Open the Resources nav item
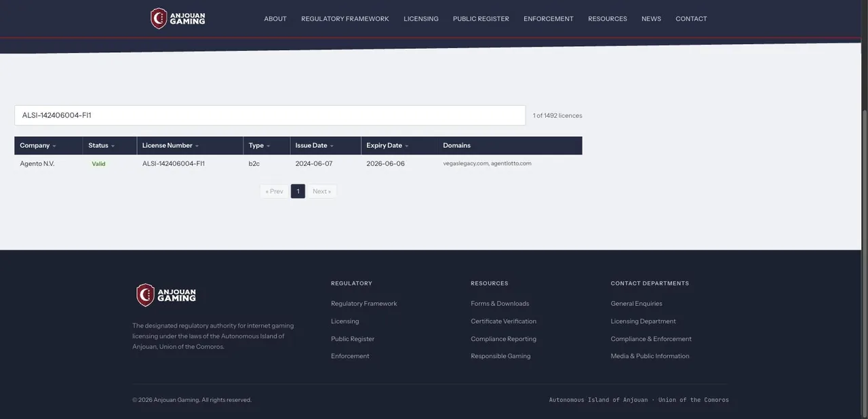868x419 pixels. click(608, 19)
